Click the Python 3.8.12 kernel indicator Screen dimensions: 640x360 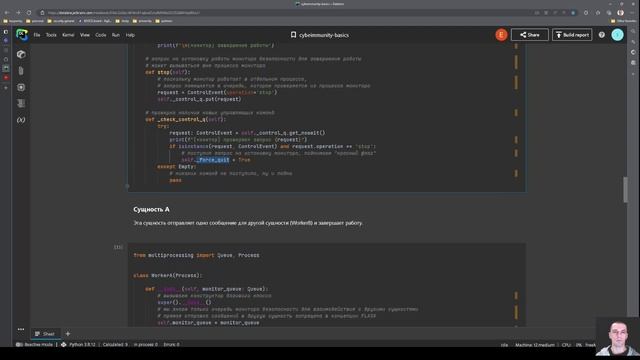point(78,344)
